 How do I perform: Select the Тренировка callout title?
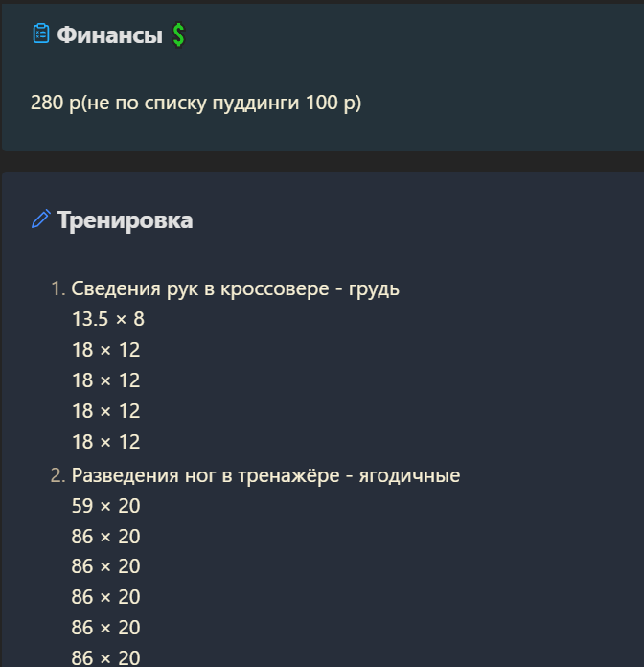pyautogui.click(x=125, y=220)
